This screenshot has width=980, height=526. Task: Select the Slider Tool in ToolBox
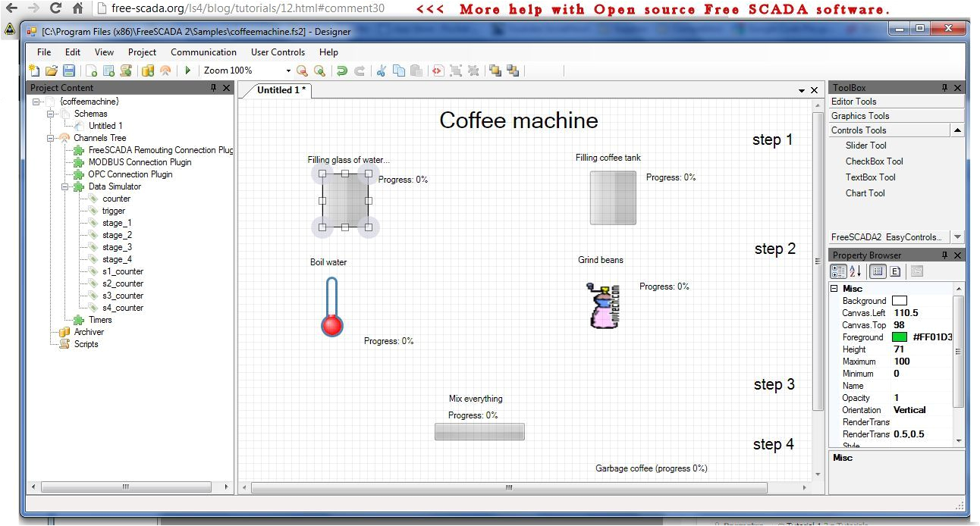[865, 146]
